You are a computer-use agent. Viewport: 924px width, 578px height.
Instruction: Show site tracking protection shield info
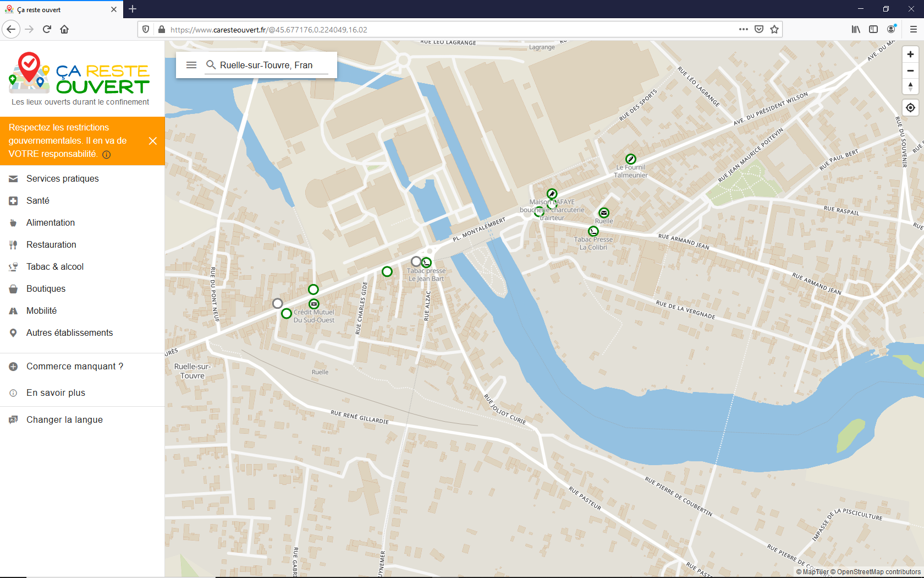tap(146, 29)
